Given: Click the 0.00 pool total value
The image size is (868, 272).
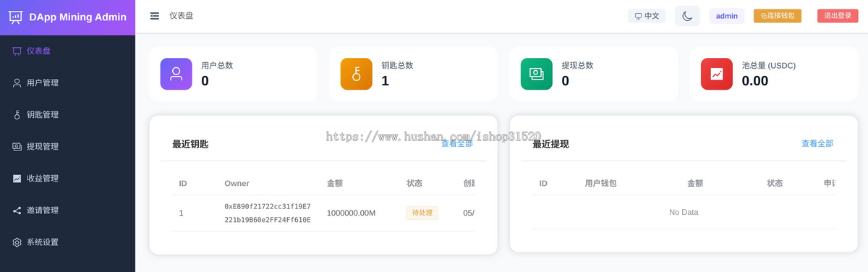Looking at the screenshot, I should click(x=755, y=81).
